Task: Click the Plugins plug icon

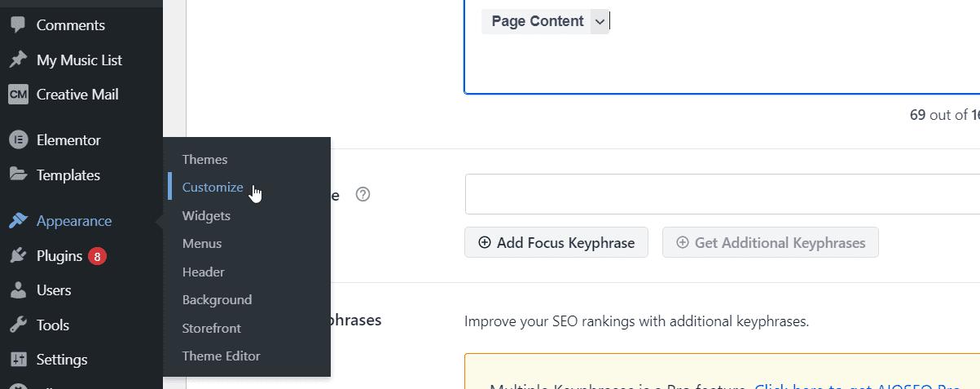Action: 18,256
